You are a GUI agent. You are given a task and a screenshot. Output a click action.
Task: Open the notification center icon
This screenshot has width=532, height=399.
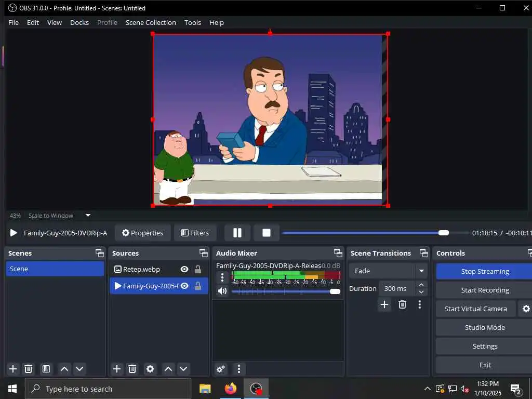[516, 390]
